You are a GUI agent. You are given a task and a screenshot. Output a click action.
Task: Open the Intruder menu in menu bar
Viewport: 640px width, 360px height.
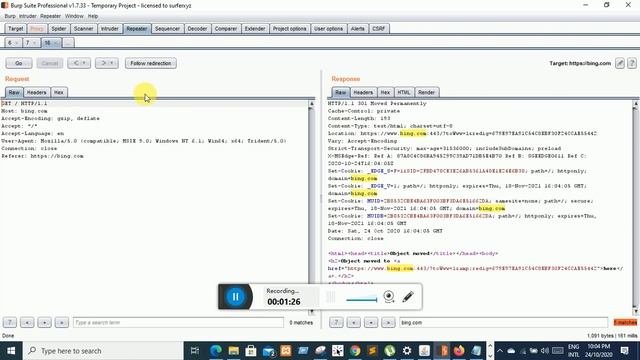27,16
